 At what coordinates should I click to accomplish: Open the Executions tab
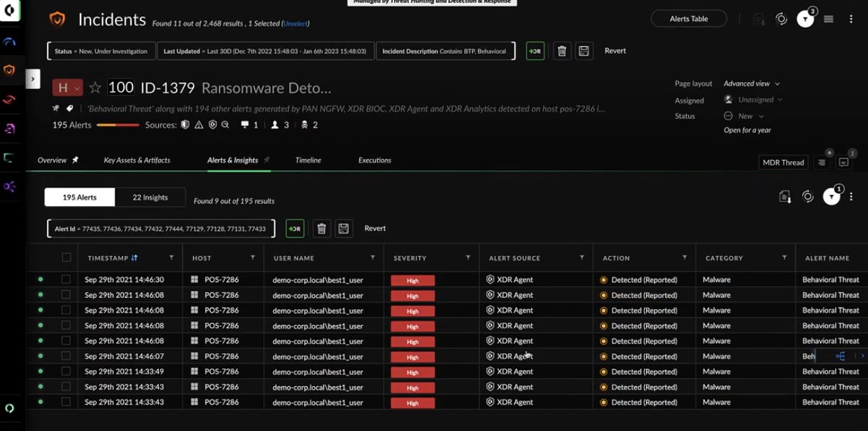374,160
